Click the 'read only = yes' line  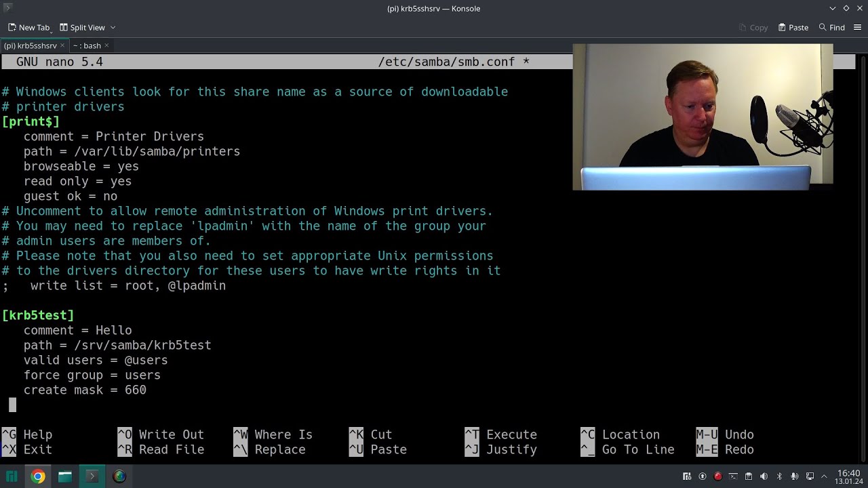pos(78,181)
